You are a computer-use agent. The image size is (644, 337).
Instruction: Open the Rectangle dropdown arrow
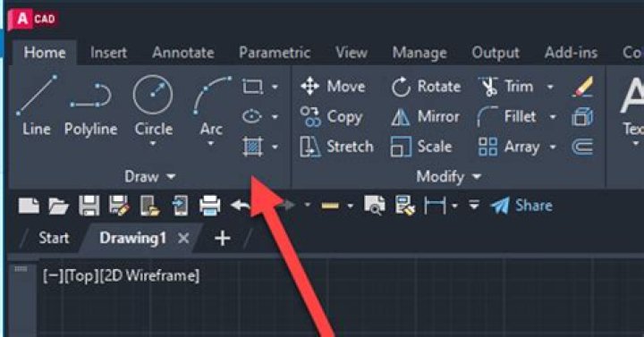pyautogui.click(x=275, y=87)
